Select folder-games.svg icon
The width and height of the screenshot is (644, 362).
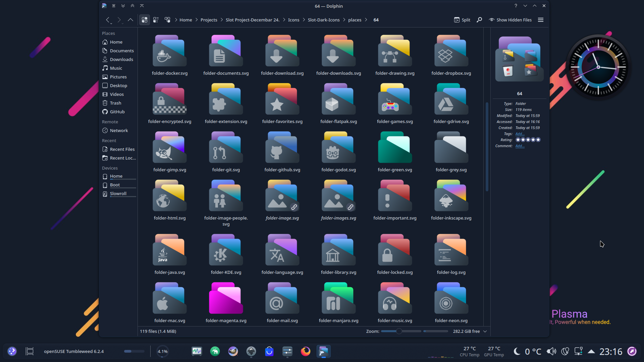[395, 99]
